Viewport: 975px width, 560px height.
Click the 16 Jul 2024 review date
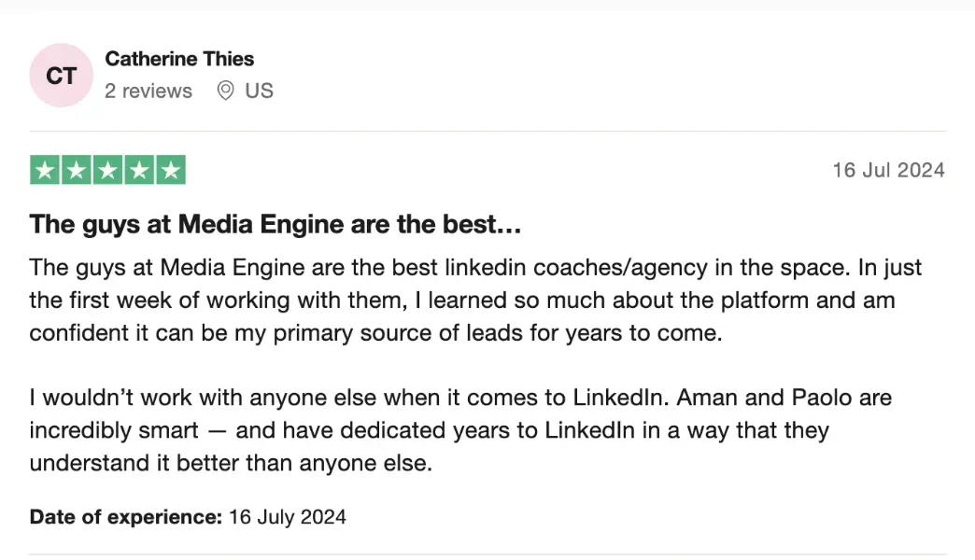click(888, 170)
